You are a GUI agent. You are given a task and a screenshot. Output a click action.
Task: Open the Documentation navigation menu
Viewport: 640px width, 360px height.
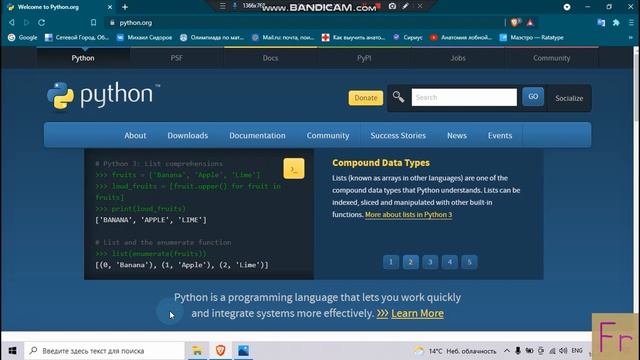coord(257,135)
